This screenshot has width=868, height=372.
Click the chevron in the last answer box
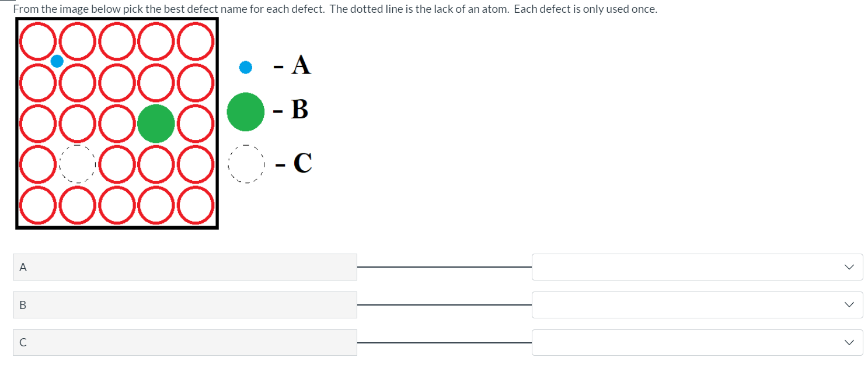coord(848,342)
